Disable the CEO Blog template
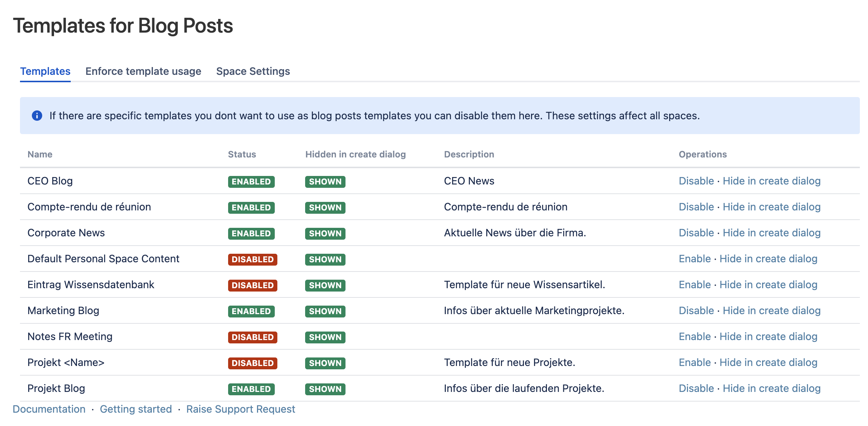 click(x=696, y=181)
